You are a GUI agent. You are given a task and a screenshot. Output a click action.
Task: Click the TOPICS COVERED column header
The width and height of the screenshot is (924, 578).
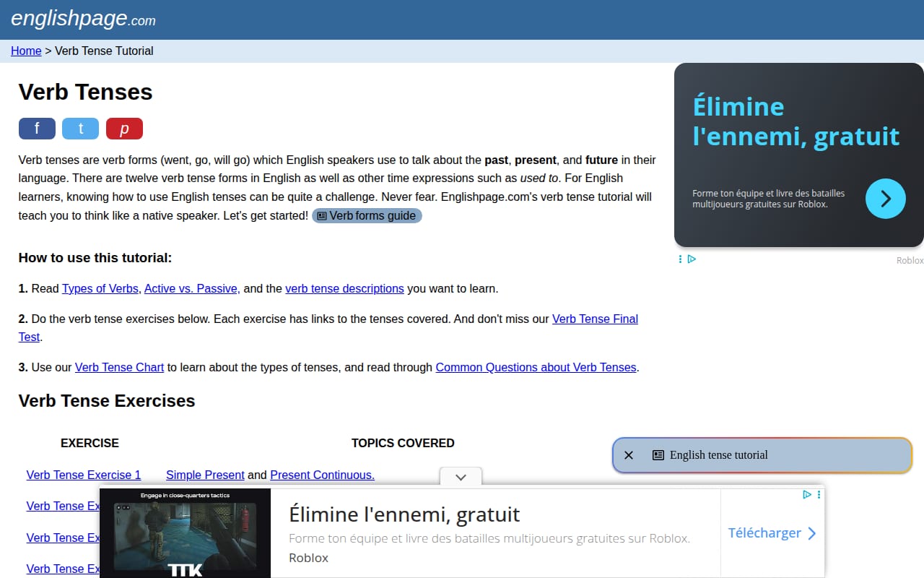(x=403, y=443)
